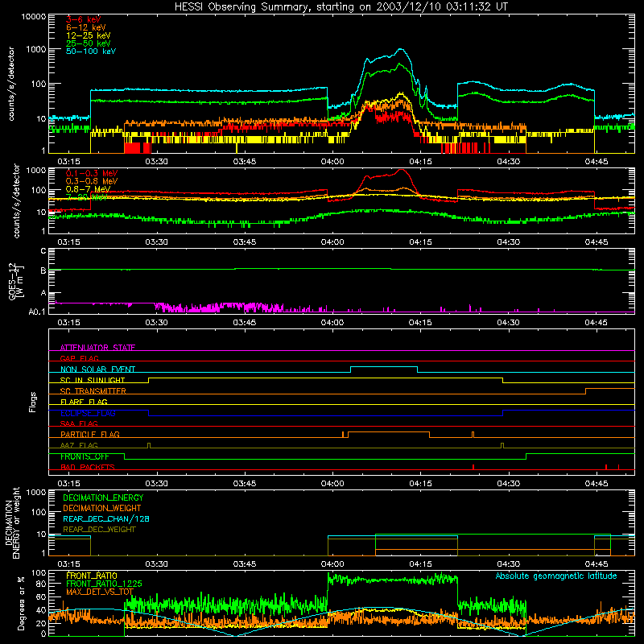Click the top panel counts/s/detector axis title
The image size is (644, 644).
click(11, 84)
